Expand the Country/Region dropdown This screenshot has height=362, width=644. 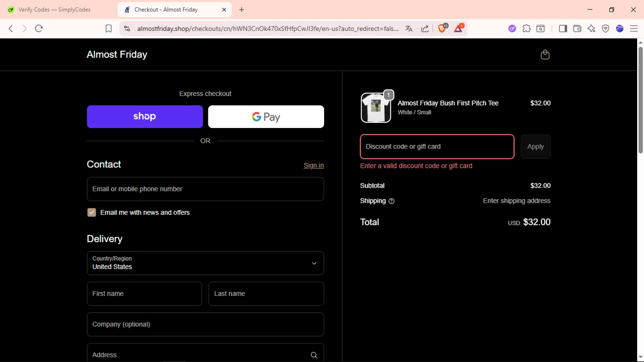tap(205, 263)
